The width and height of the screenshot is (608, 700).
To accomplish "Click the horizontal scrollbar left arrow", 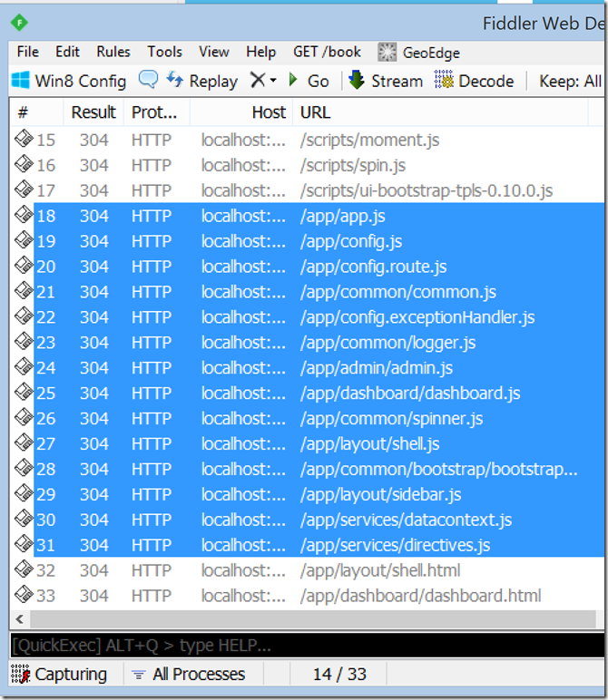I will 19,619.
